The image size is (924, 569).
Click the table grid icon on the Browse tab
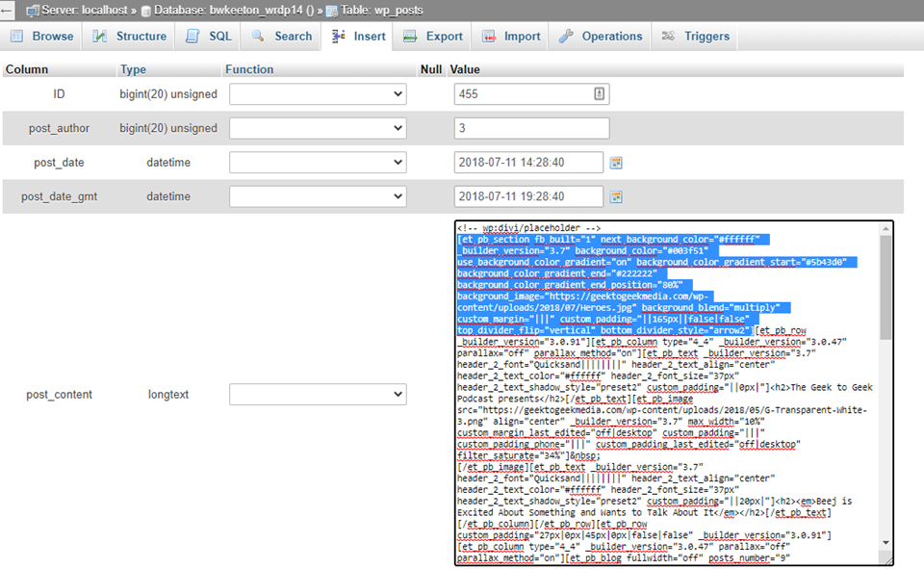[16, 36]
